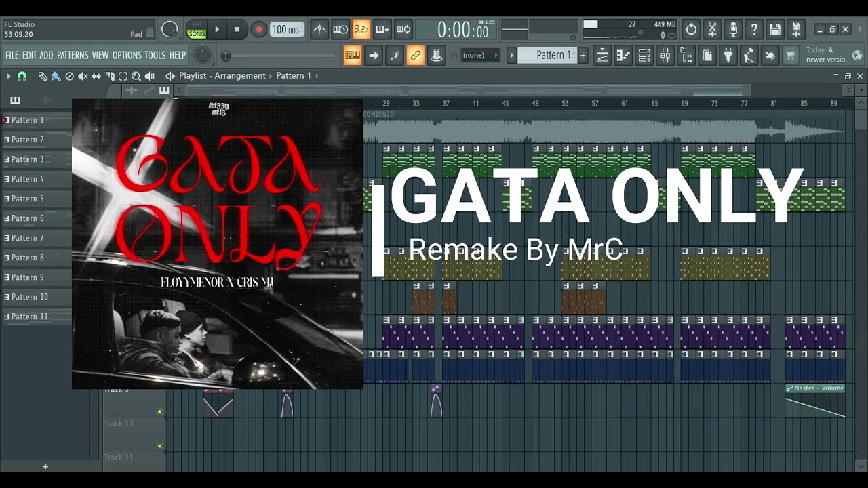Toggle typing keyboard to piano
868x488 pixels.
tap(352, 56)
